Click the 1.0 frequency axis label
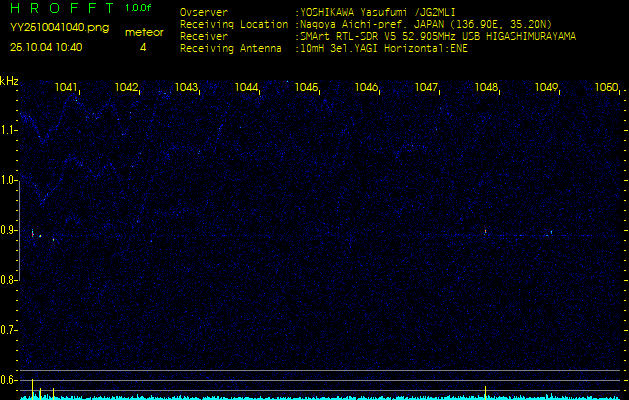Screen dimensions: 629x400 point(9,181)
